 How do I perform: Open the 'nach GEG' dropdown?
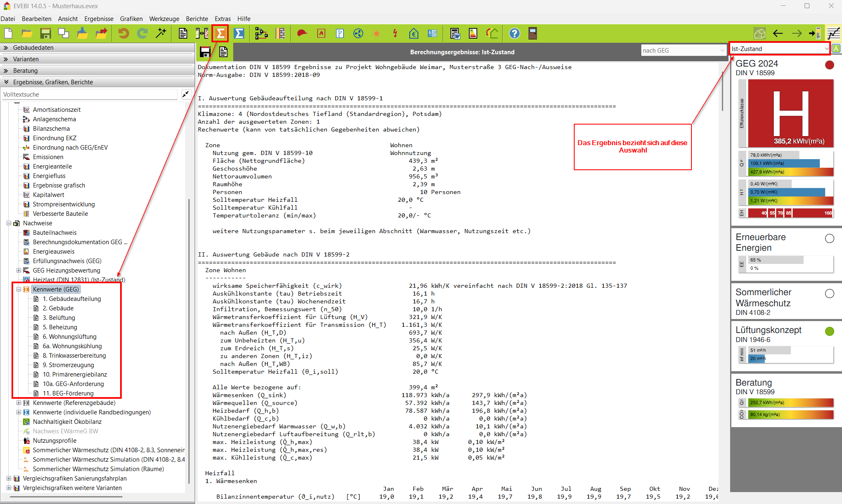[x=683, y=50]
